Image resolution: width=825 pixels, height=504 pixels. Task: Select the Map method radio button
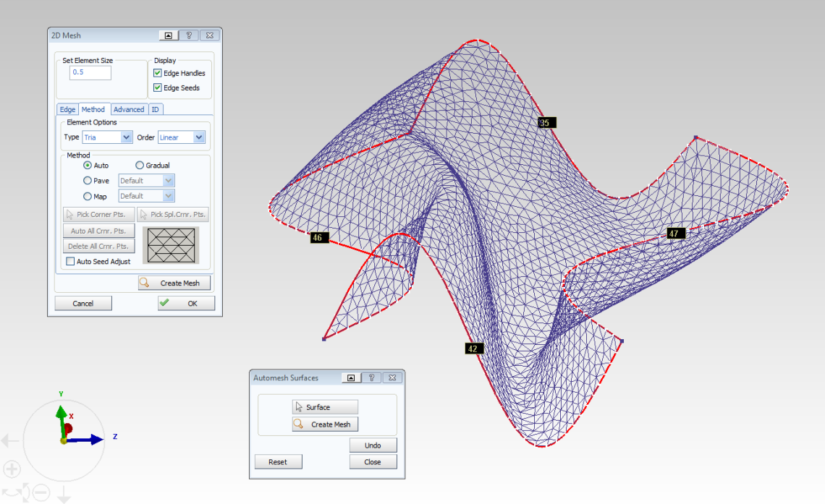point(88,196)
